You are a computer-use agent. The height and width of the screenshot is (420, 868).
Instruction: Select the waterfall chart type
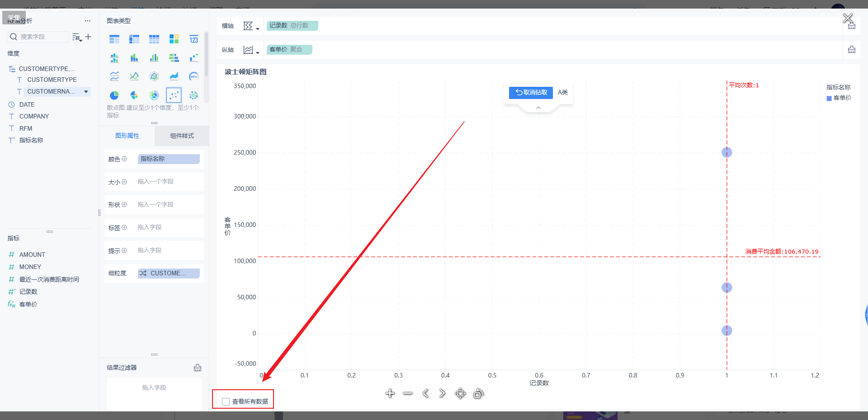194,58
